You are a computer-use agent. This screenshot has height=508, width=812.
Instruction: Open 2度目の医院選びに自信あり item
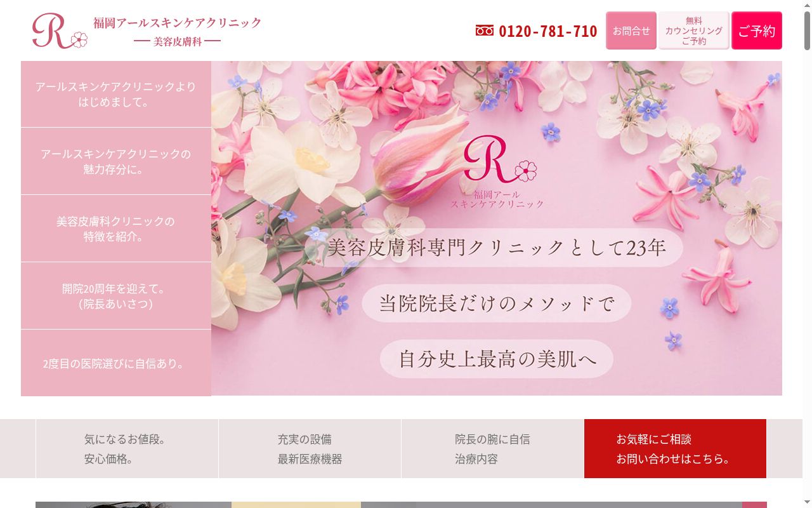click(116, 363)
